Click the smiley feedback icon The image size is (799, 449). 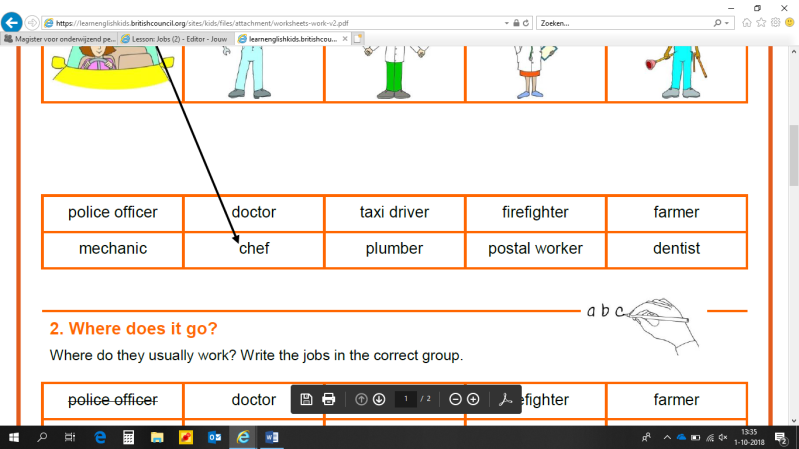(790, 22)
